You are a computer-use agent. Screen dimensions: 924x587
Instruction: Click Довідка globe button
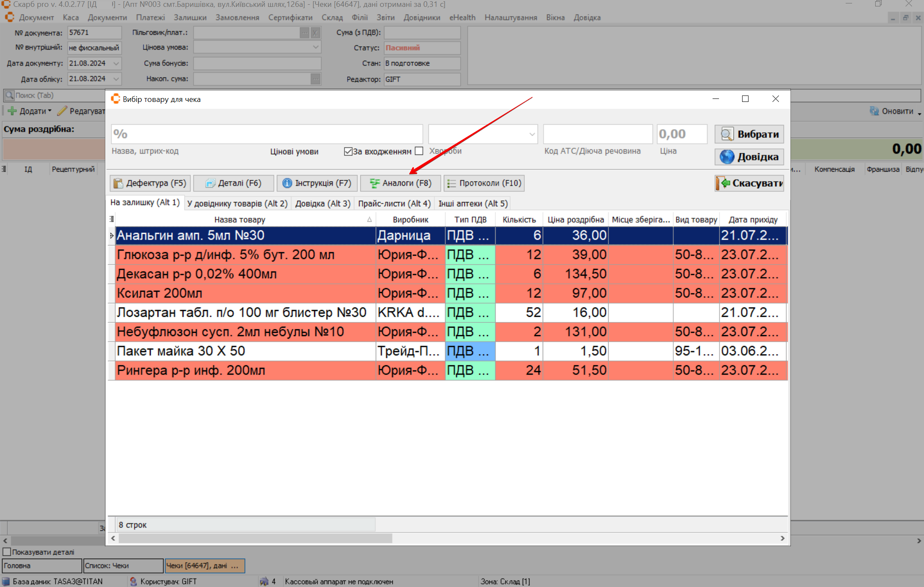pyautogui.click(x=749, y=157)
